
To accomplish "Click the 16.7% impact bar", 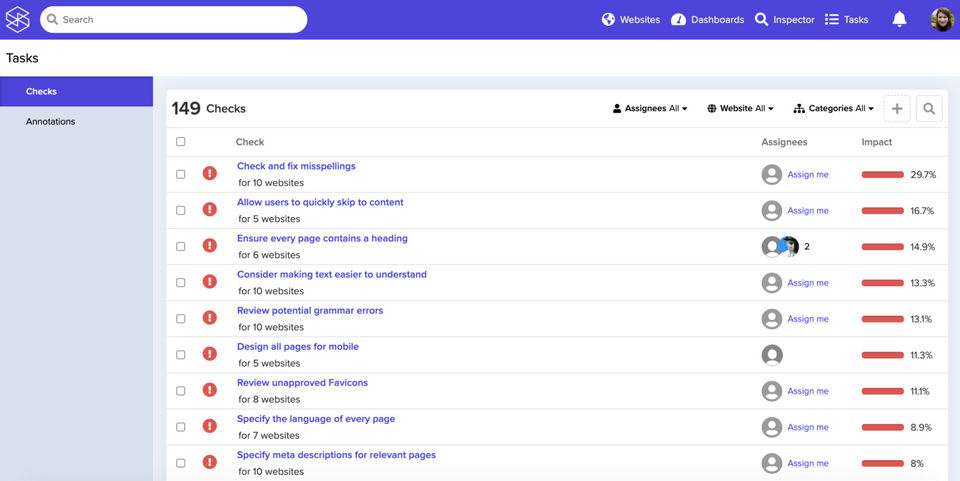I will click(x=882, y=211).
